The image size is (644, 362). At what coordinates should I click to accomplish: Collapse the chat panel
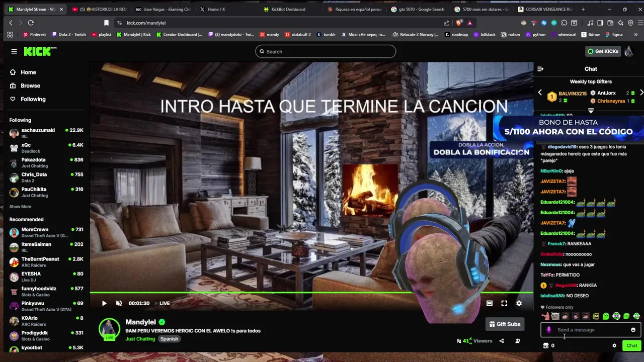point(540,69)
